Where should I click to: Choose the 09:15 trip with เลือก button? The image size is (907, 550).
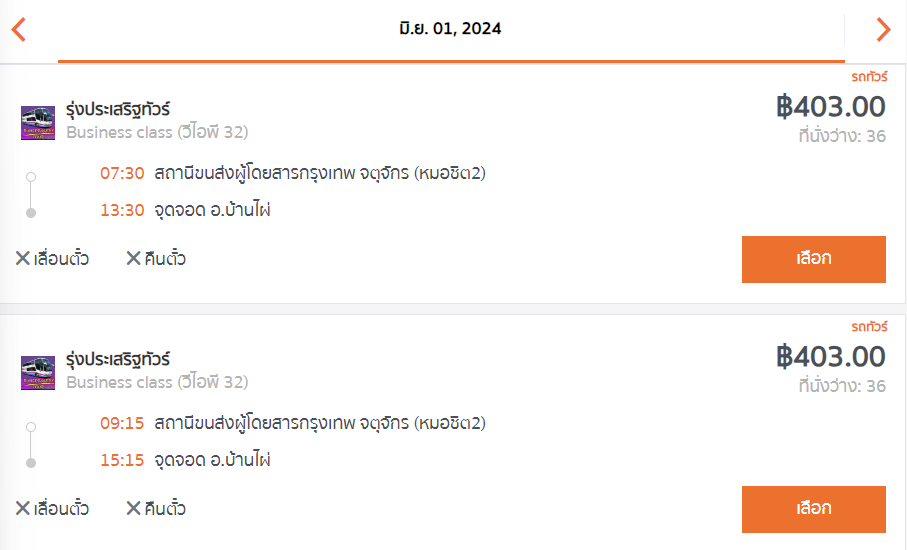(813, 509)
